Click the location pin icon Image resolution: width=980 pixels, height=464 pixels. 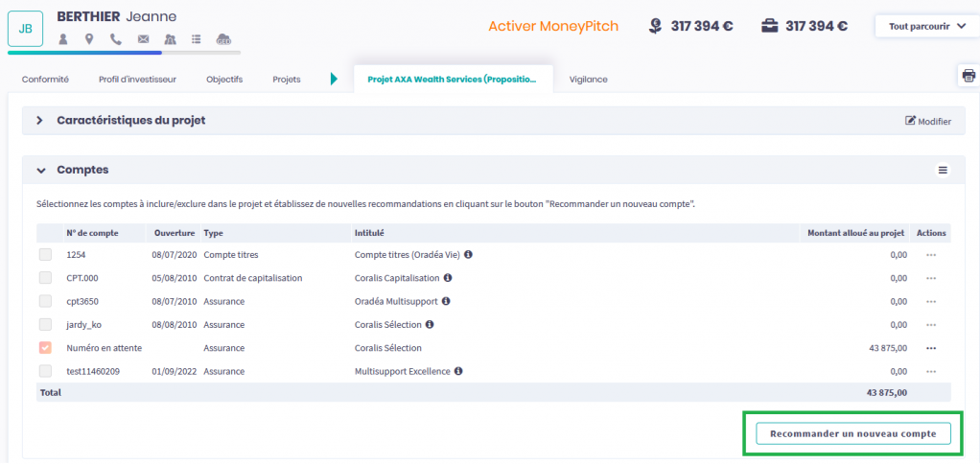[x=89, y=39]
